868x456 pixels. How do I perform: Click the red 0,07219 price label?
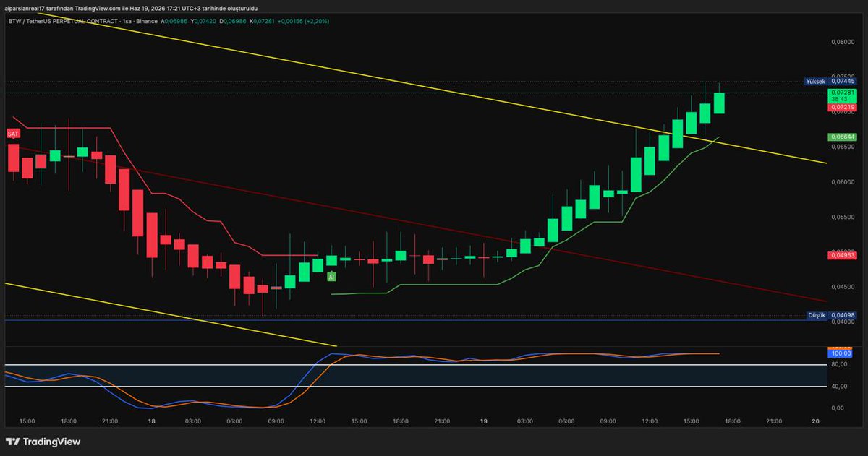pos(843,107)
